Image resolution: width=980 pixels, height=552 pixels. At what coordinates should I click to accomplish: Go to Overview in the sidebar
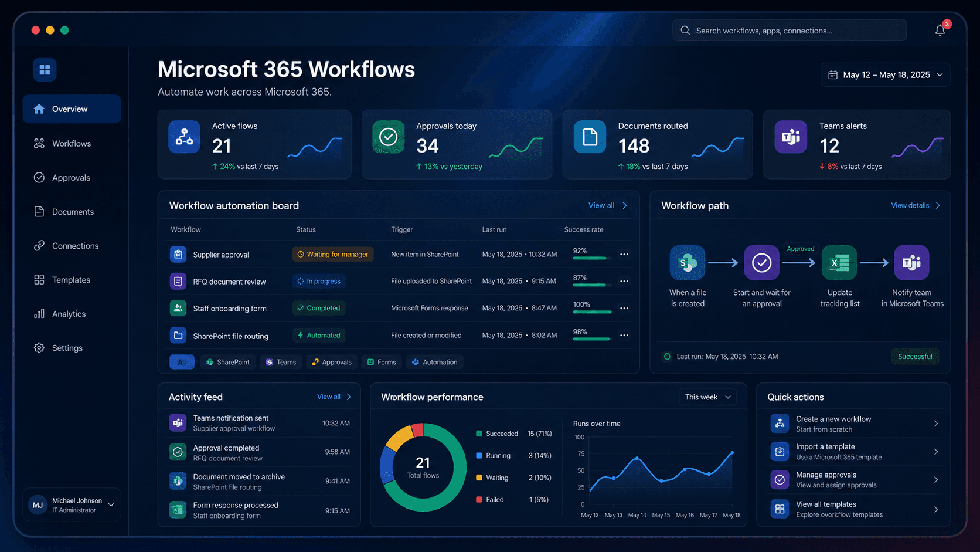point(72,109)
